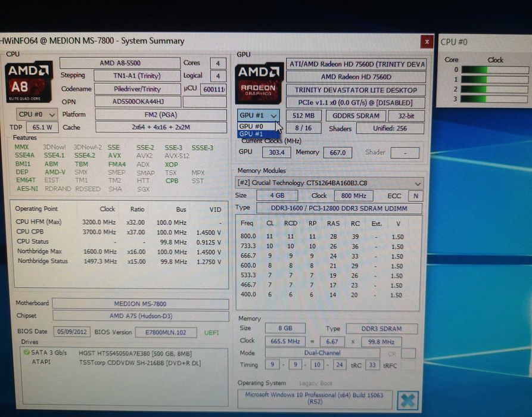Click the CPB feature label
This screenshot has height=417, width=532.
[172, 181]
